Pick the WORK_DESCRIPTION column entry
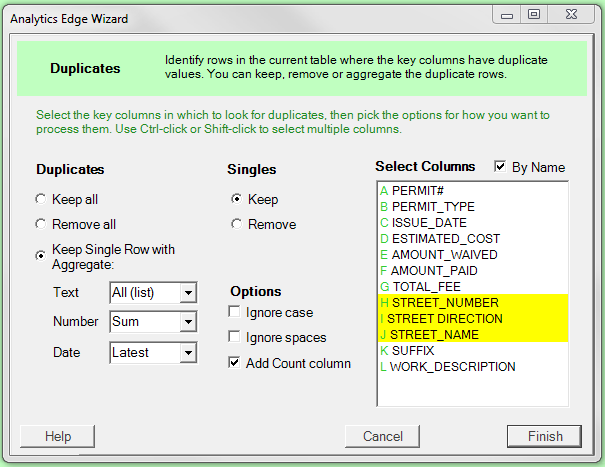The image size is (605, 467). (x=452, y=367)
